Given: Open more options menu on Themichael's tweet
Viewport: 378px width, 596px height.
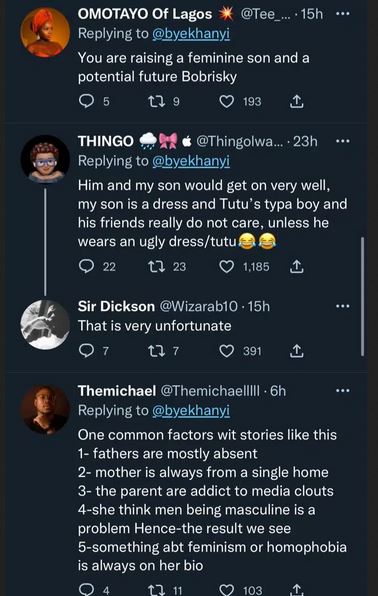Looking at the screenshot, I should point(342,390).
